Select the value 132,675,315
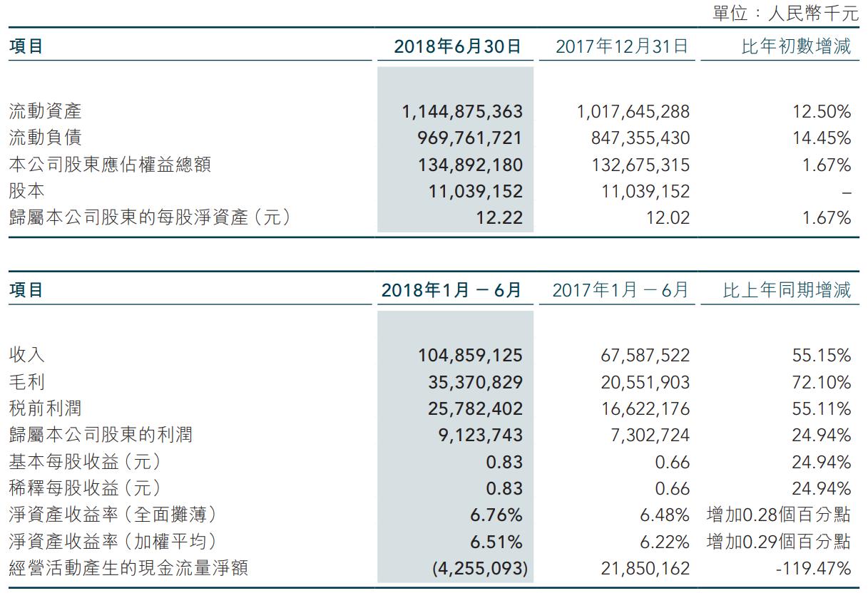 pyautogui.click(x=640, y=165)
